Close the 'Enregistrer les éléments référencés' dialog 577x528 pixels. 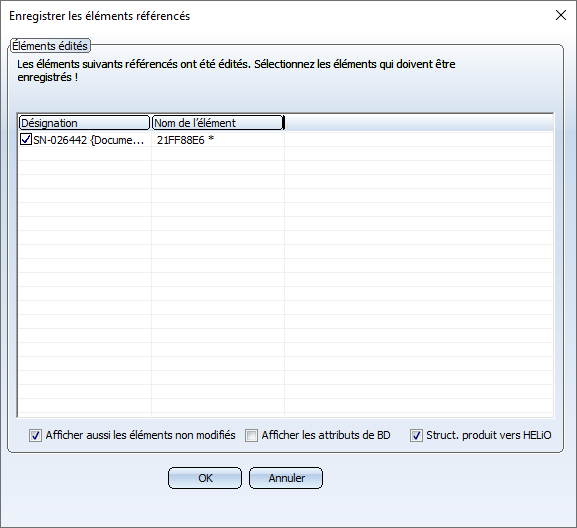(561, 15)
